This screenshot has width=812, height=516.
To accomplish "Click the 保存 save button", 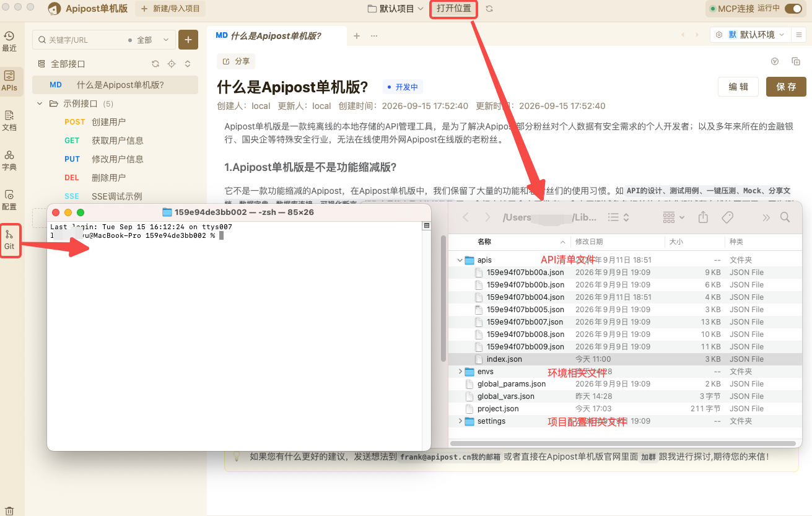I will tap(786, 87).
